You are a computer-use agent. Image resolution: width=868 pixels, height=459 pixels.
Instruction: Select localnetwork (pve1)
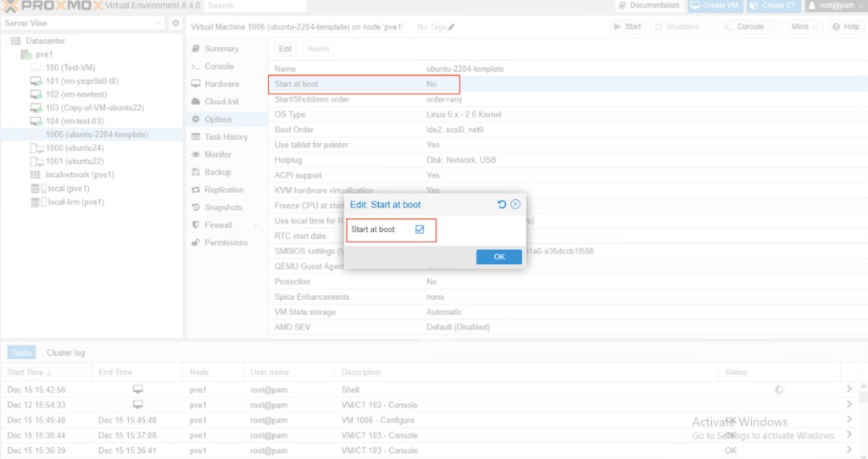80,174
